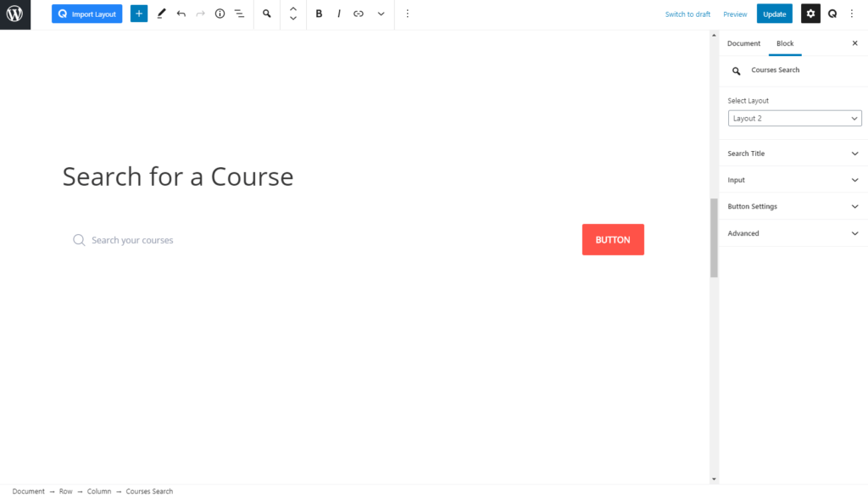Open the editor options kebab menu

(852, 14)
